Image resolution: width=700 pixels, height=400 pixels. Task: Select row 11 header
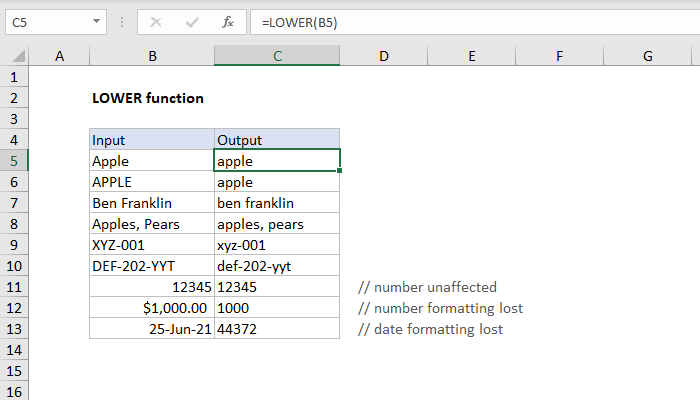14,287
